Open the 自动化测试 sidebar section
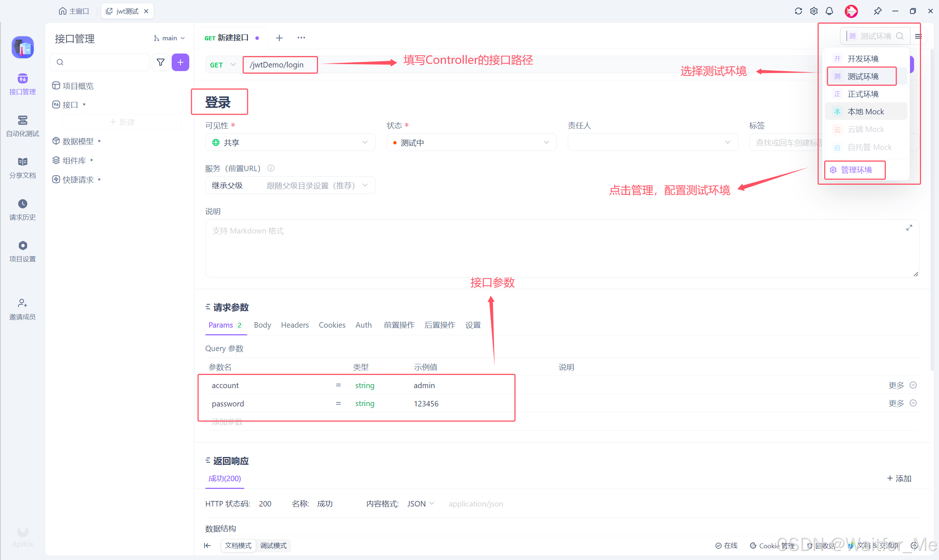This screenshot has width=939, height=560. pos(22,126)
